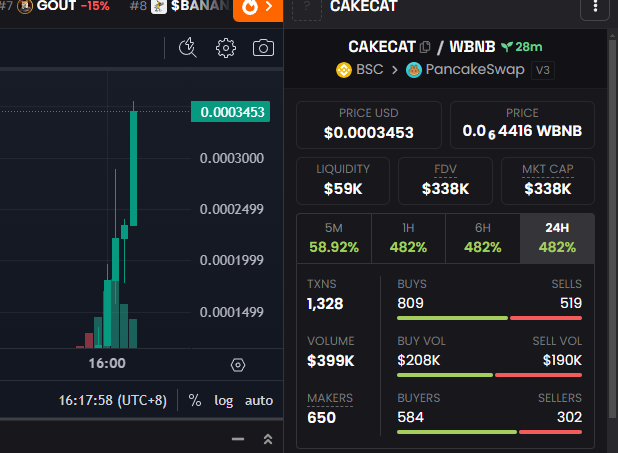
Task: Open the GOUT -15% trending link
Action: click(x=55, y=6)
